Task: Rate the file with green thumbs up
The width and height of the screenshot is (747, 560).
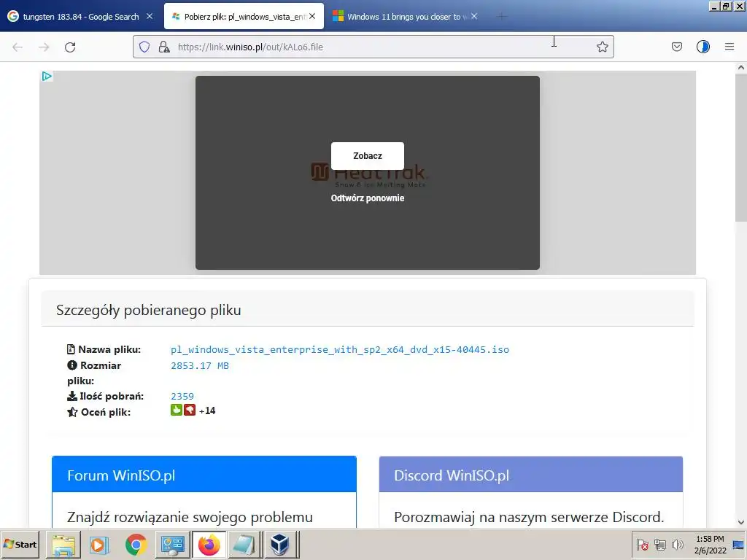Action: 177,410
